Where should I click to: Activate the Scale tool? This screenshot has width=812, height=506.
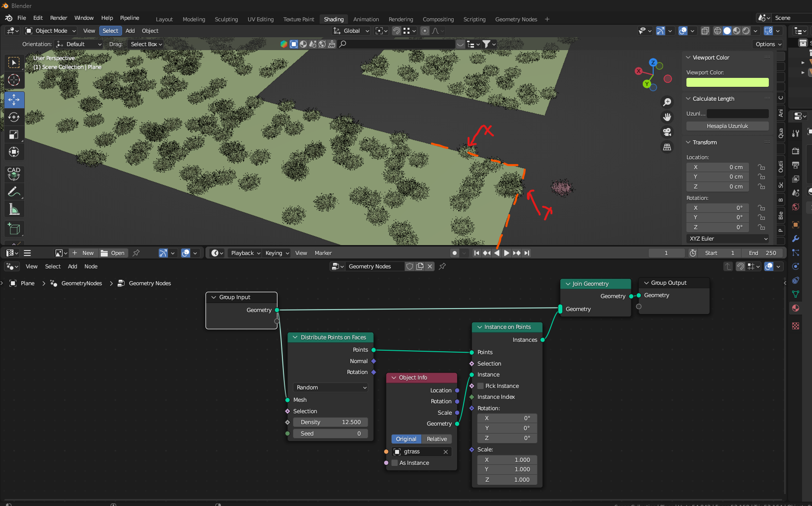(x=14, y=134)
